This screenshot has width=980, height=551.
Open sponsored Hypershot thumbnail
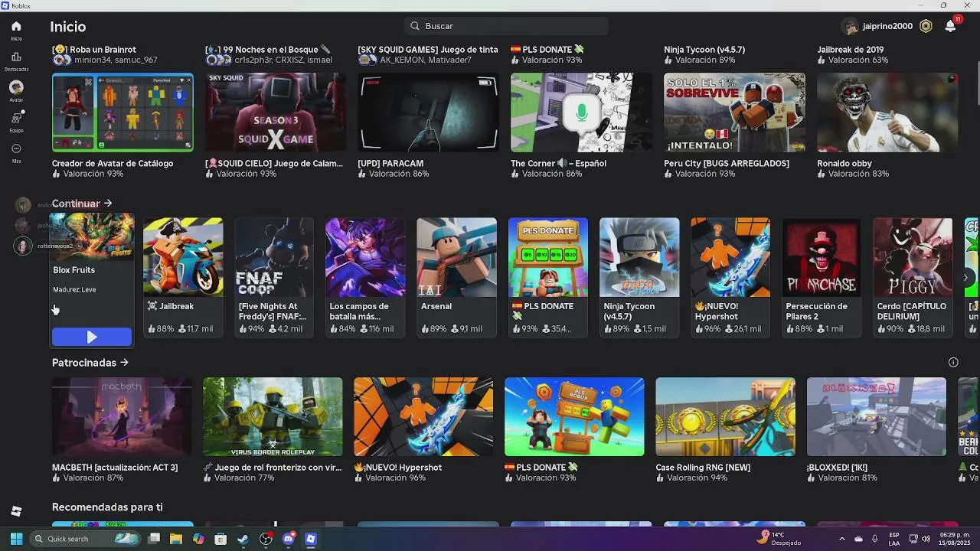[x=423, y=416]
